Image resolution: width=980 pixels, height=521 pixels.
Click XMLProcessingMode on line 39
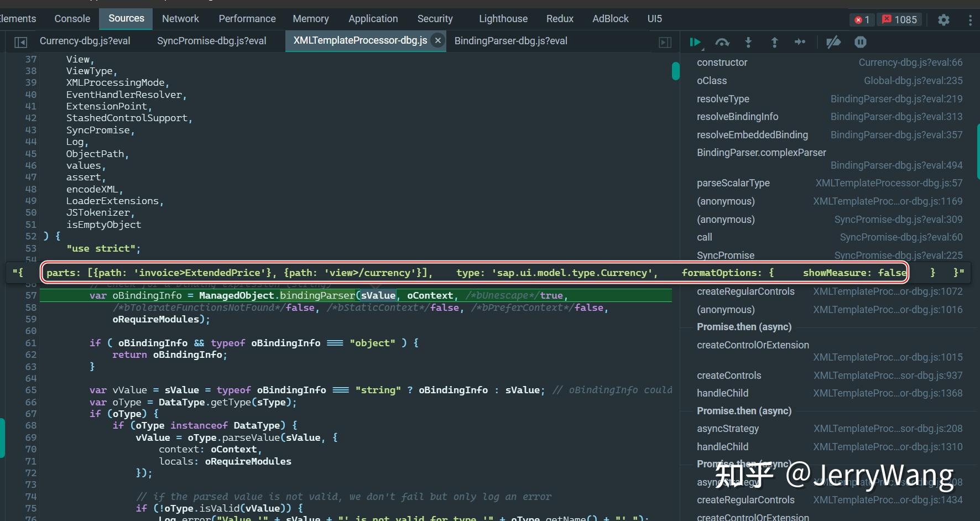pos(115,82)
